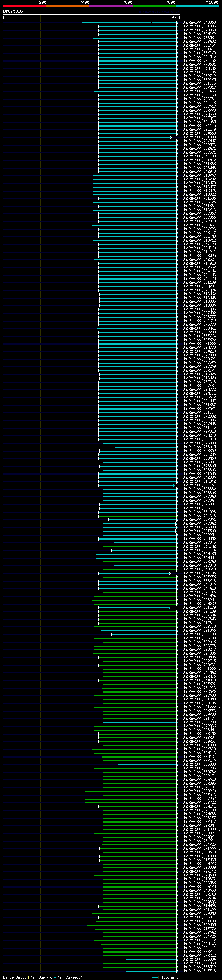The height and width of the screenshot is (980, 222).
Task: Open hit UniRef100_B8QN50
Action: [x=199, y=459]
